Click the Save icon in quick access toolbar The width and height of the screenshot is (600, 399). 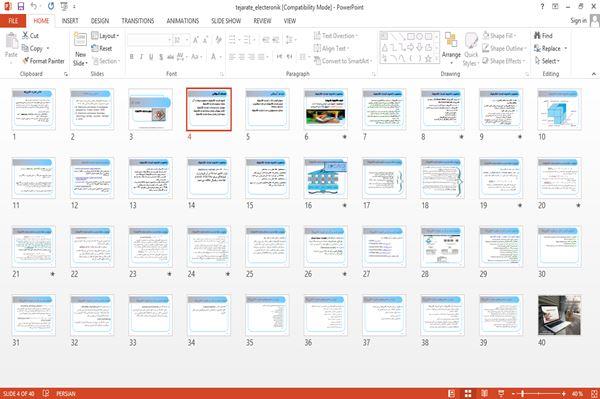click(x=21, y=7)
